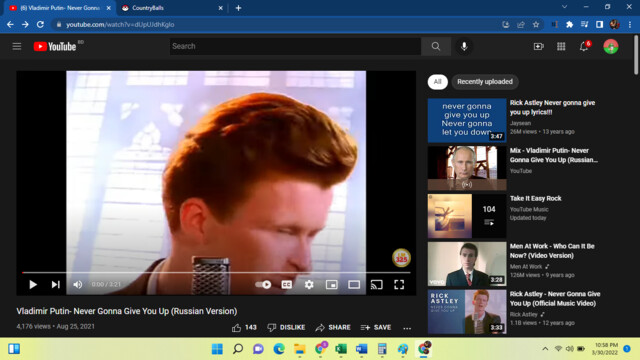The height and width of the screenshot is (360, 640).
Task: Enter fullscreen mode on the video
Action: (399, 284)
